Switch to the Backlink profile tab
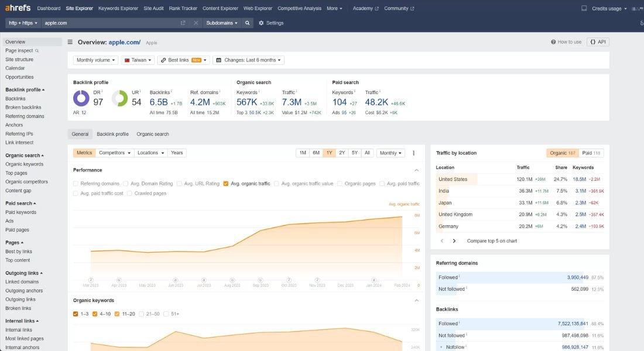This screenshot has width=644, height=351. 112,133
